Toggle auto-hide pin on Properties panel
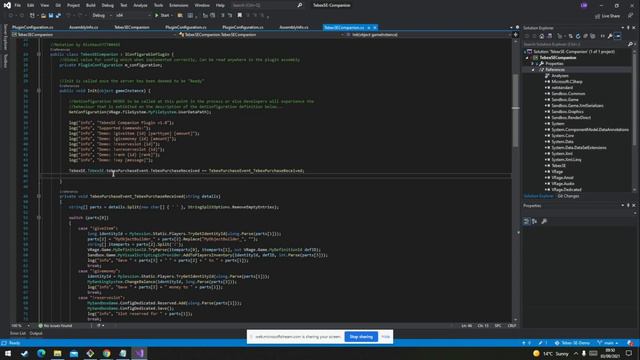 pos(628,205)
